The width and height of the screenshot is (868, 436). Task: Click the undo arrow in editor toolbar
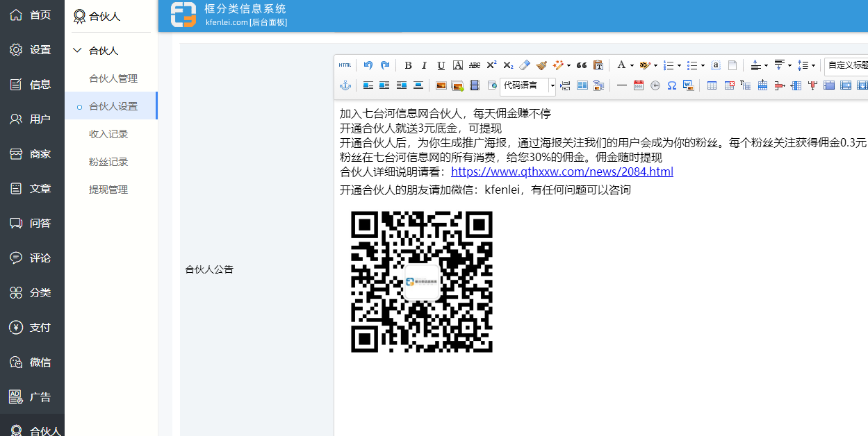(368, 65)
